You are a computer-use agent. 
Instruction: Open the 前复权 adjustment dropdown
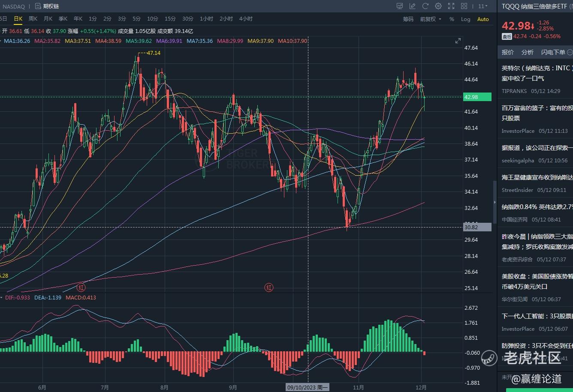[431, 19]
